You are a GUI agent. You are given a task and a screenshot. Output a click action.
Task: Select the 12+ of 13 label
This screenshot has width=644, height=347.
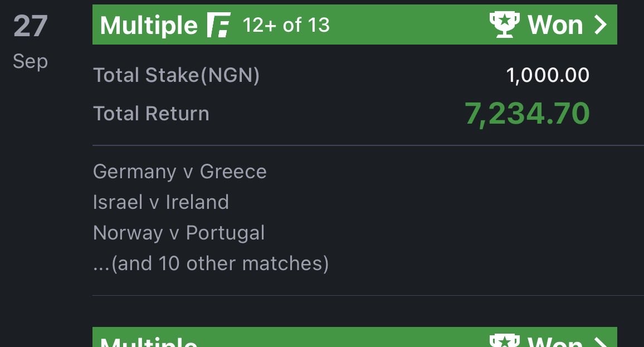tap(286, 25)
